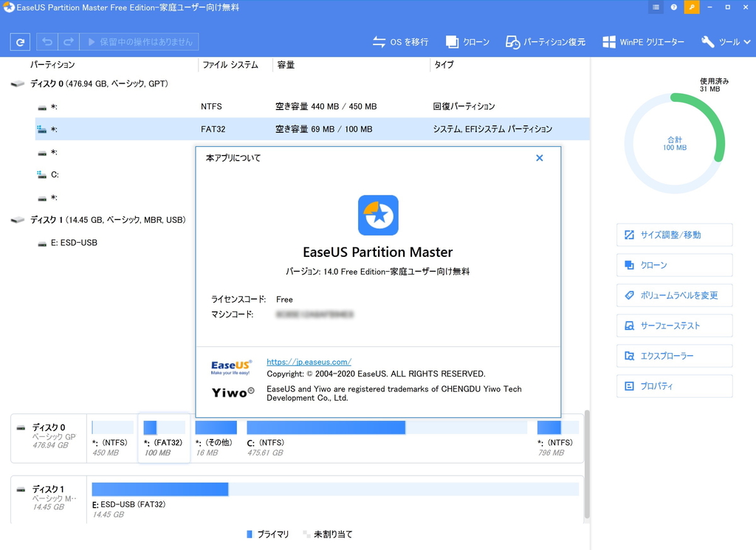Open the ツール dropdown menu

coord(724,42)
